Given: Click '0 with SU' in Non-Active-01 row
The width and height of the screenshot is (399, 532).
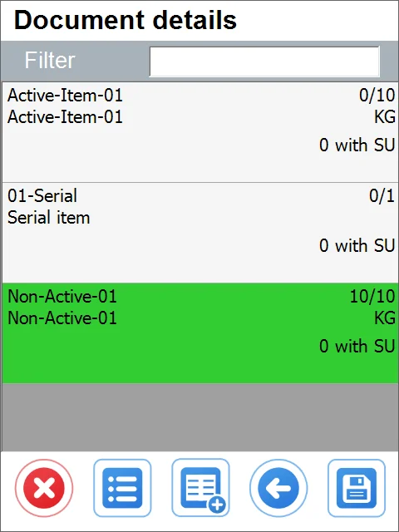Looking at the screenshot, I should pos(357,346).
